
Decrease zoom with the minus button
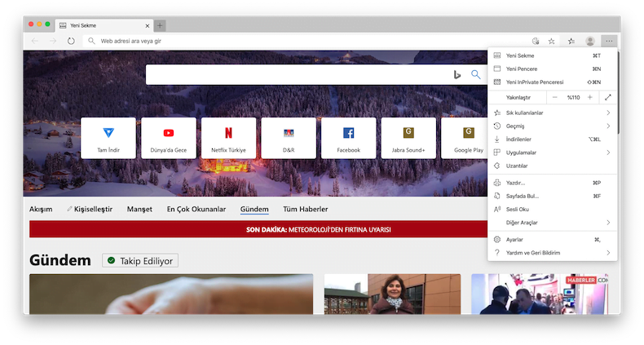click(x=555, y=97)
